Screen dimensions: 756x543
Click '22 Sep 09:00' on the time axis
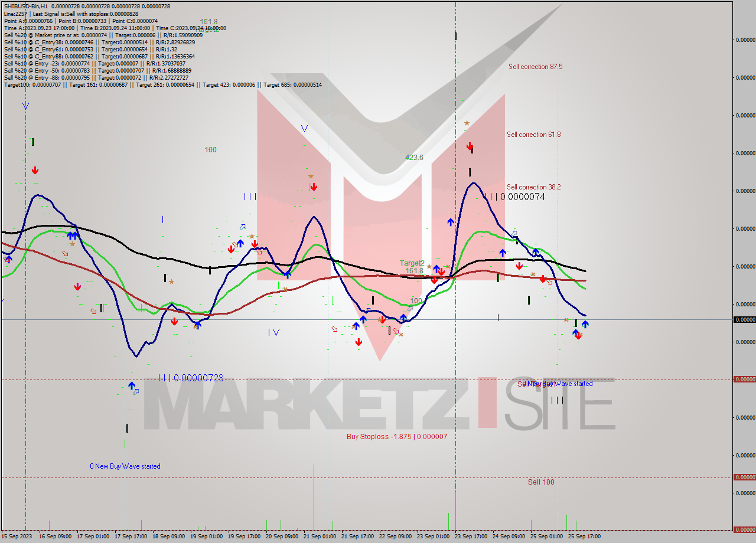[x=395, y=537]
